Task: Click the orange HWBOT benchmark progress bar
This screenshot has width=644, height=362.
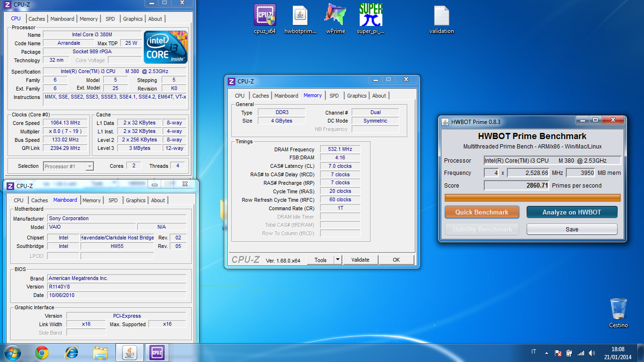Action: (x=533, y=198)
